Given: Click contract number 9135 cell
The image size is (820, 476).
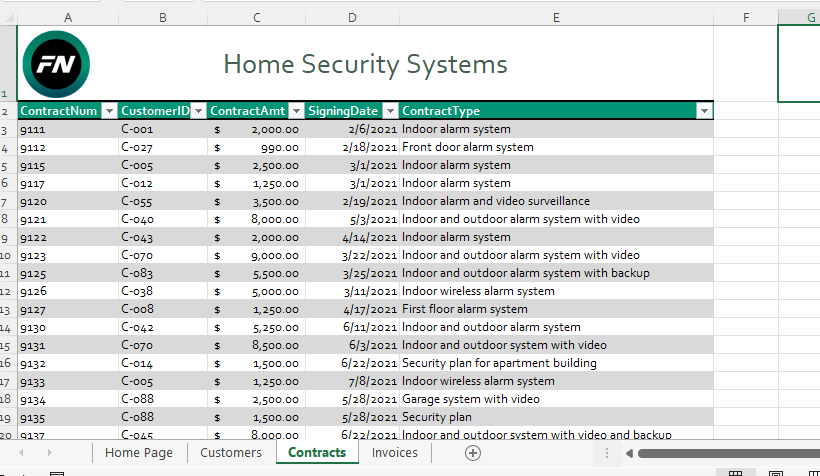Looking at the screenshot, I should 68,417.
